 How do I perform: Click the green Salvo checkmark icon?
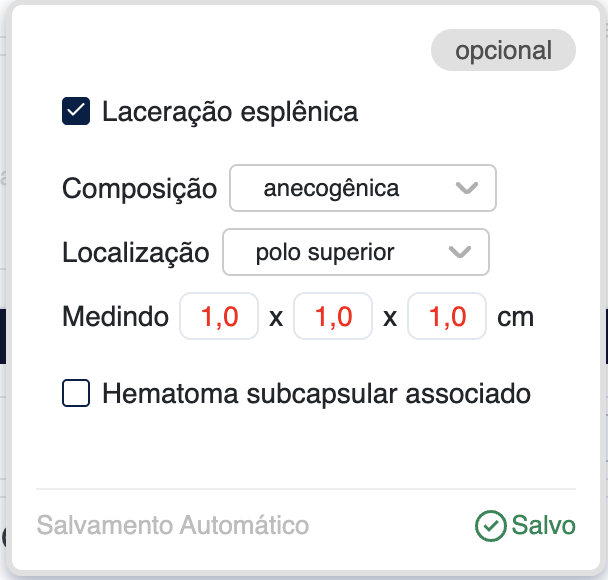click(x=490, y=526)
